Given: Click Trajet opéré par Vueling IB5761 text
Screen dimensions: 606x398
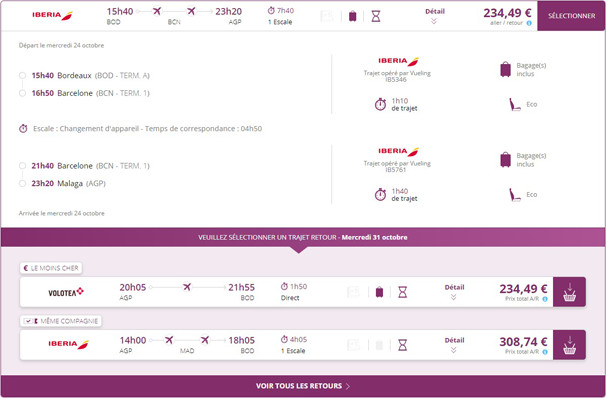Looking at the screenshot, I should point(397,167).
